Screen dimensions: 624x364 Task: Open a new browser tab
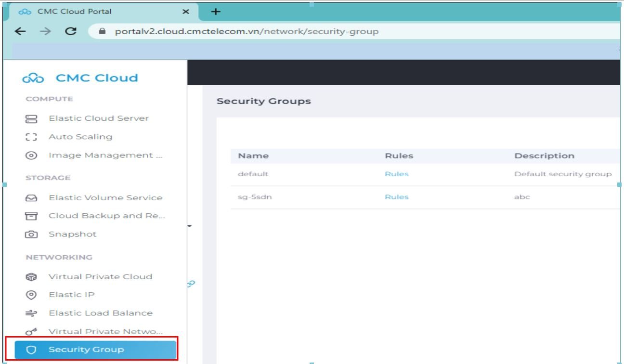tap(216, 12)
